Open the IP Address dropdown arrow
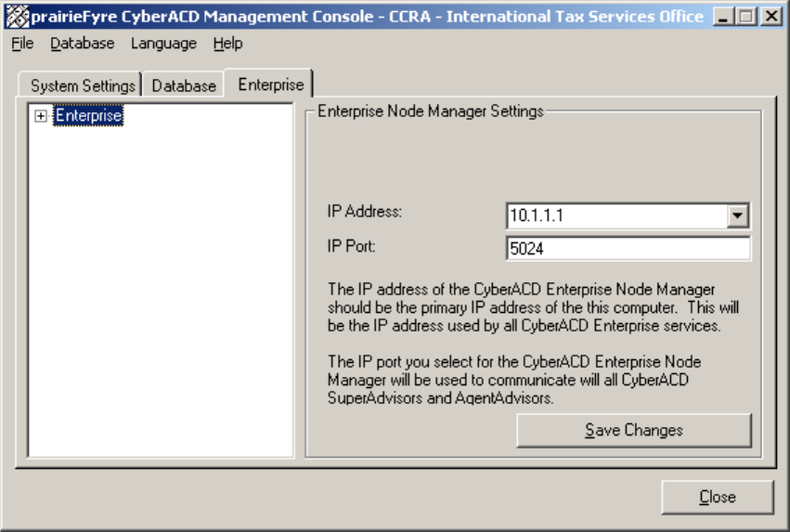Viewport: 790px width, 532px height. coord(738,216)
